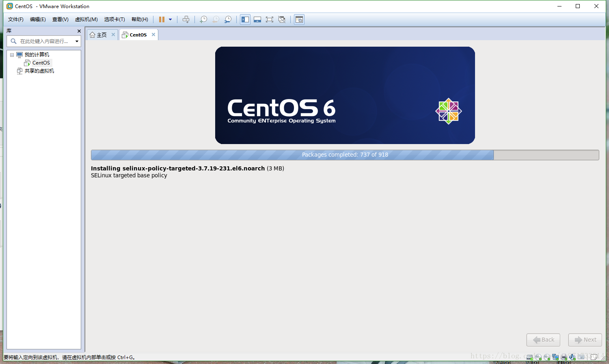609x364 pixels.
Task: Click the installing selinux-policy-targeted package text
Action: pos(187,168)
